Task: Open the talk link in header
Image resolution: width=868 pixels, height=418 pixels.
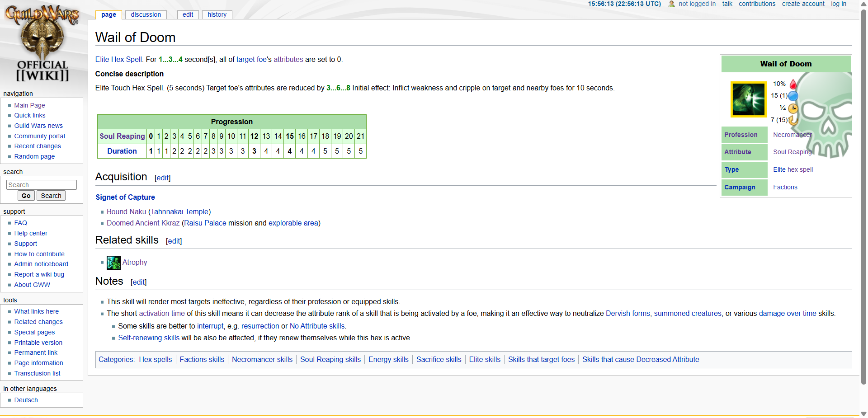Action: point(727,4)
